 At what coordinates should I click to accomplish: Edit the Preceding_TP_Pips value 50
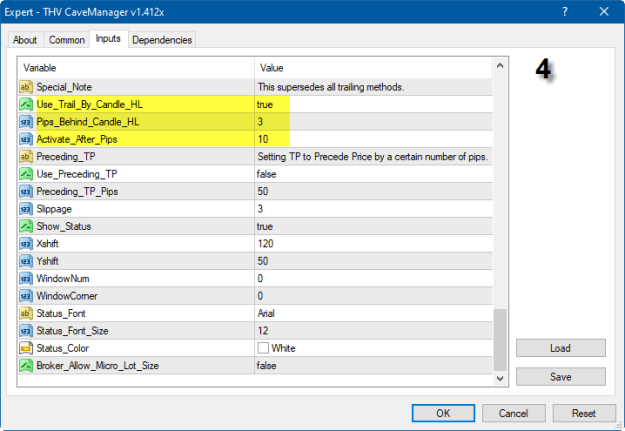click(x=263, y=191)
